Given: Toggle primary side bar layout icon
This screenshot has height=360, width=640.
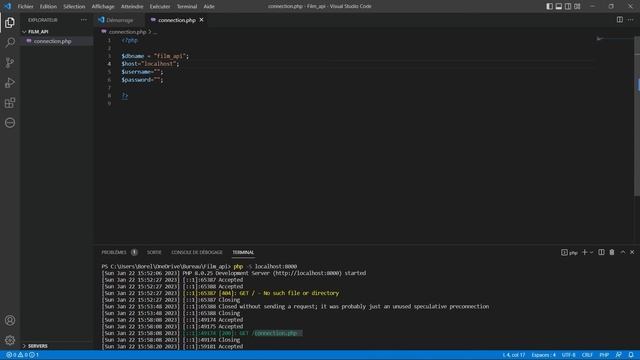Looking at the screenshot, I should click(549, 6).
